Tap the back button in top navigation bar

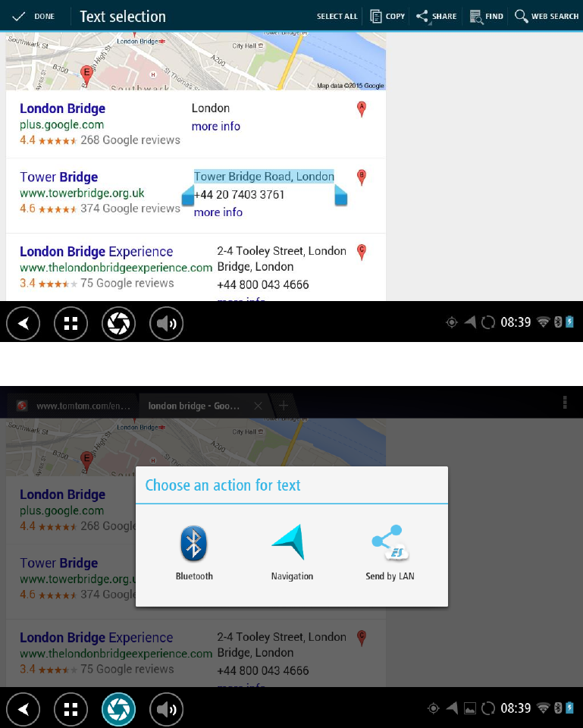click(24, 323)
